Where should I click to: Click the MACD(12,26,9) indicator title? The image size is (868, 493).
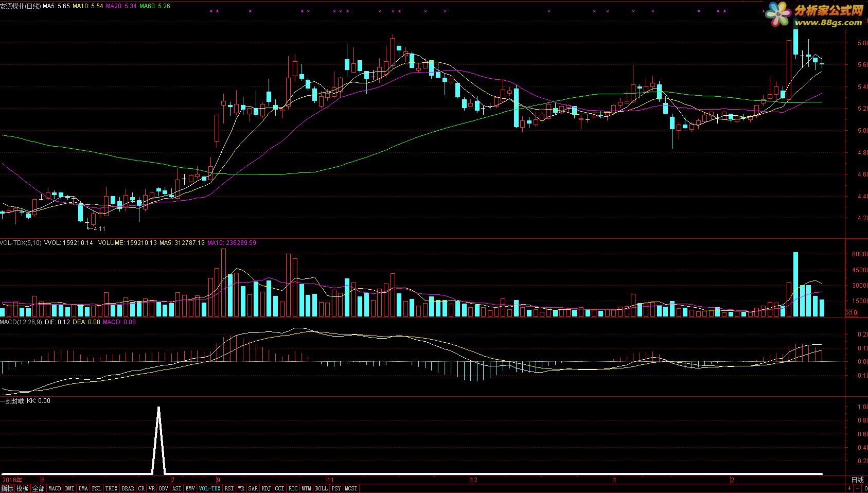21,322
